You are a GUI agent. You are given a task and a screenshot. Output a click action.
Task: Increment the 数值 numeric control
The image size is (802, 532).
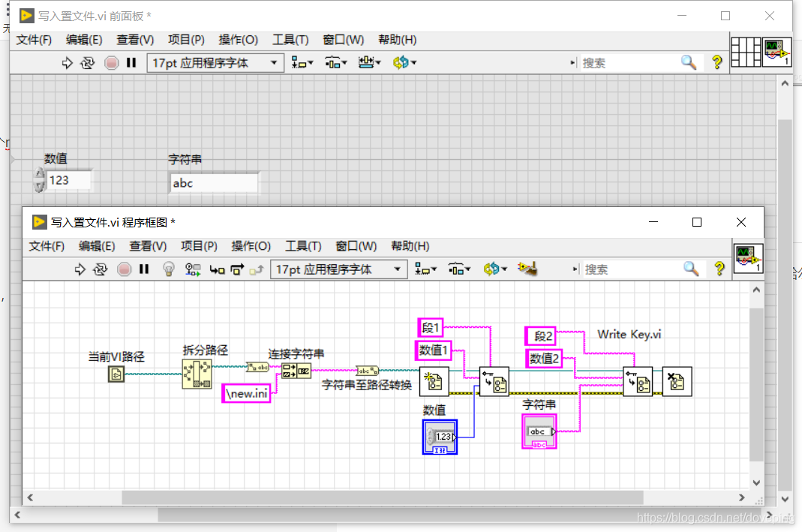39,174
